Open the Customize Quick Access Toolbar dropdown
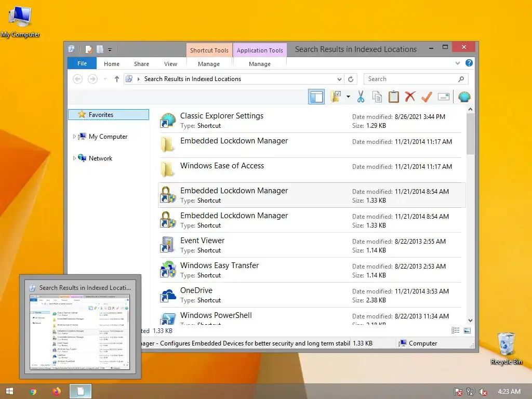The height and width of the screenshot is (399, 532). tap(110, 50)
